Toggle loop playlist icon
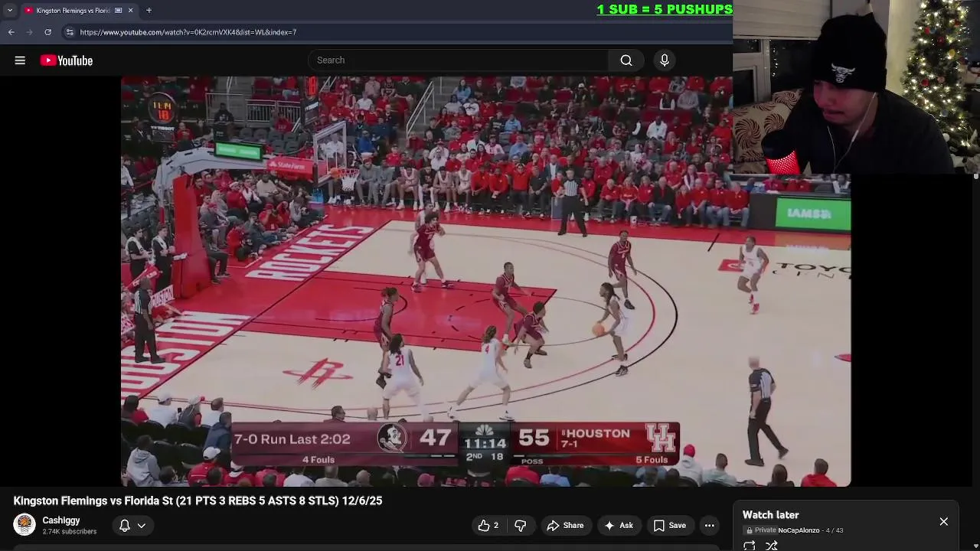 pyautogui.click(x=750, y=546)
